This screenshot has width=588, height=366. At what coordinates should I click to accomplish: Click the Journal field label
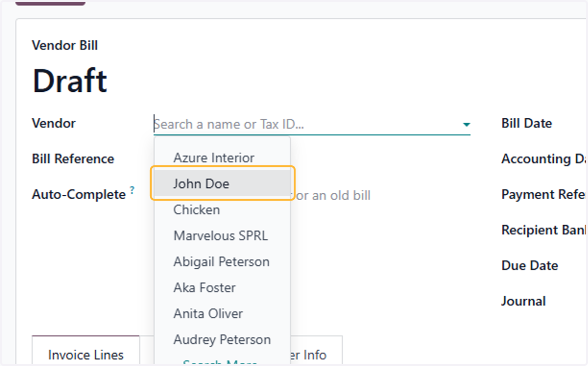coord(523,301)
